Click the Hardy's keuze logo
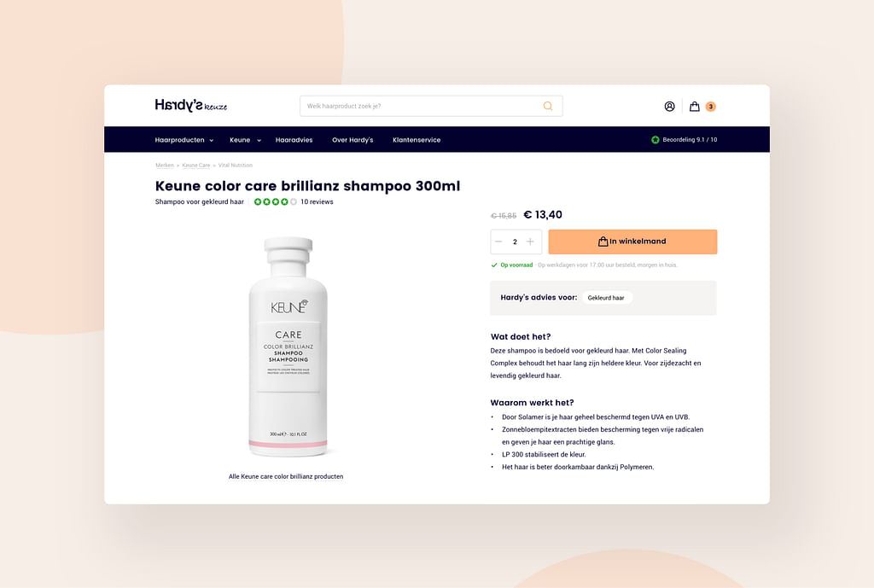This screenshot has width=874, height=588. pos(190,105)
